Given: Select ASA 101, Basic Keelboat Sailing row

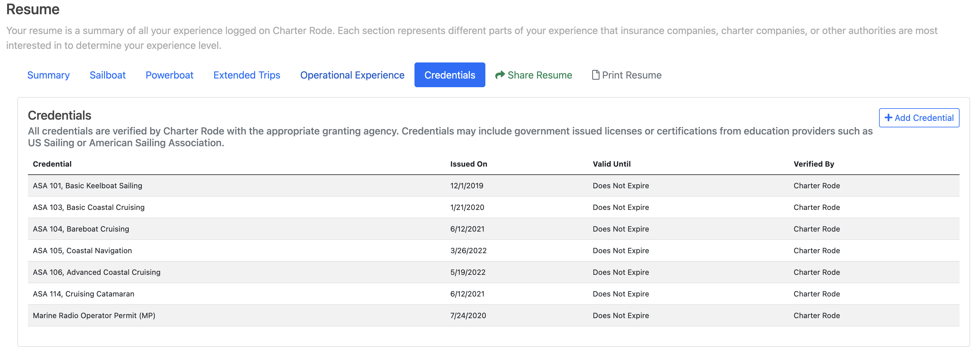Looking at the screenshot, I should (x=493, y=185).
